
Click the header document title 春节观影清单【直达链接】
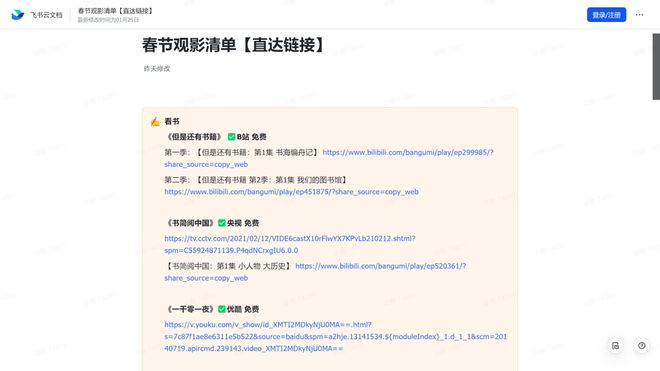[x=115, y=11]
